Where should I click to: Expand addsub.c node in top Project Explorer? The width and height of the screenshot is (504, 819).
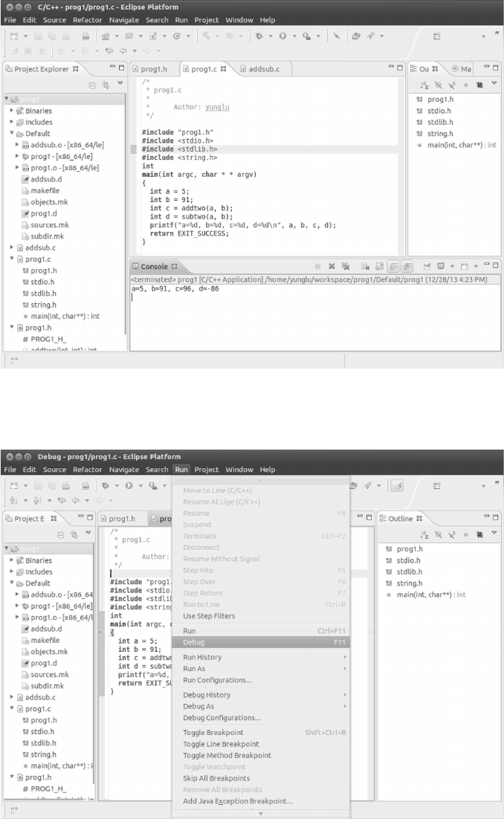pos(11,247)
